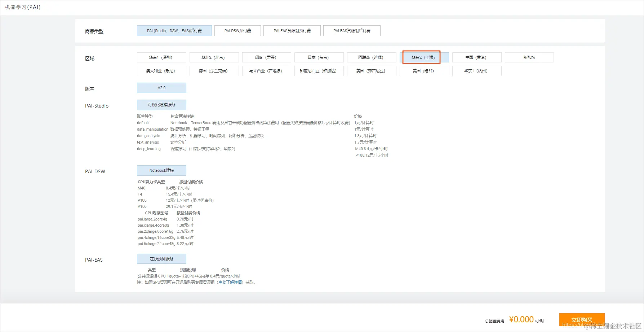Click the 立即购买 button
Screen dimensions: 644x332
[582, 320]
